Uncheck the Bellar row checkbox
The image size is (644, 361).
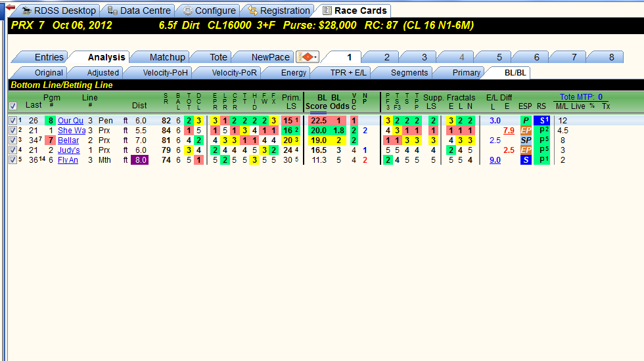coord(12,140)
